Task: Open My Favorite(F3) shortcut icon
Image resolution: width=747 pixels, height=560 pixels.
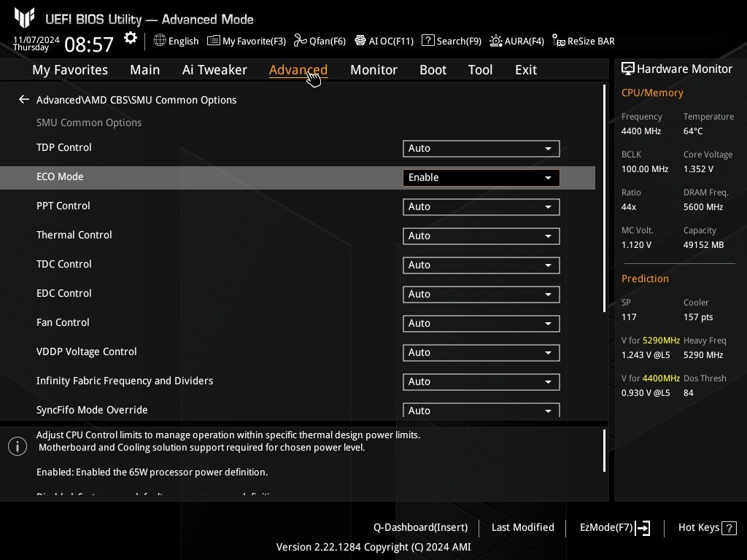Action: (213, 41)
